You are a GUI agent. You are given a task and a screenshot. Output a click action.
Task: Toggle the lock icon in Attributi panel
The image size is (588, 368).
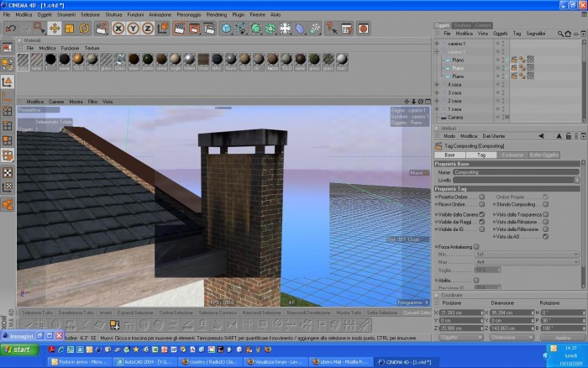[569, 136]
